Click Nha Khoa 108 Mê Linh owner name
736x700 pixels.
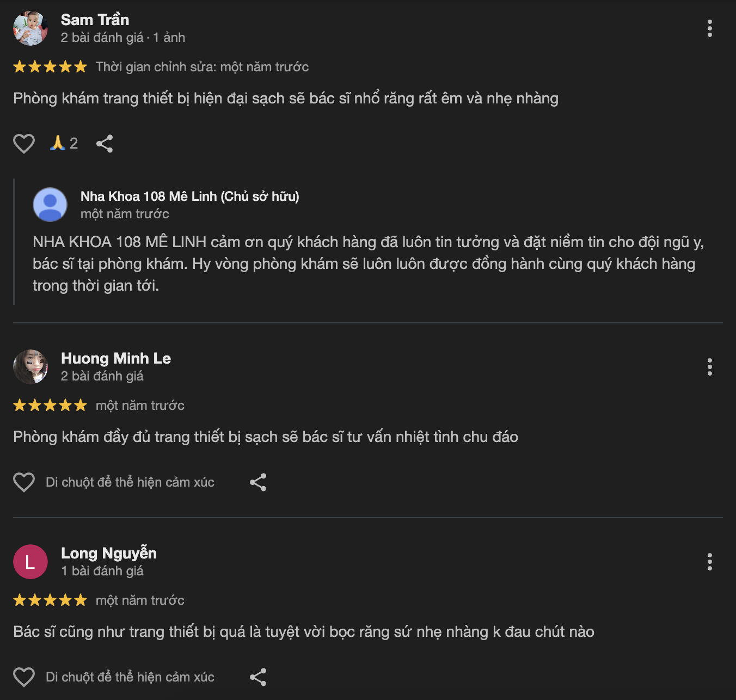point(189,196)
